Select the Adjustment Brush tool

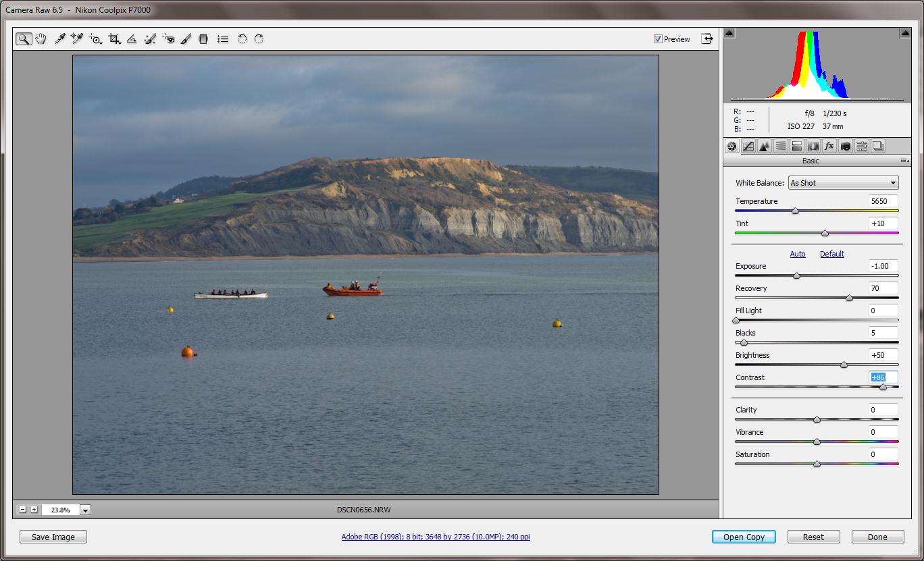click(x=186, y=39)
